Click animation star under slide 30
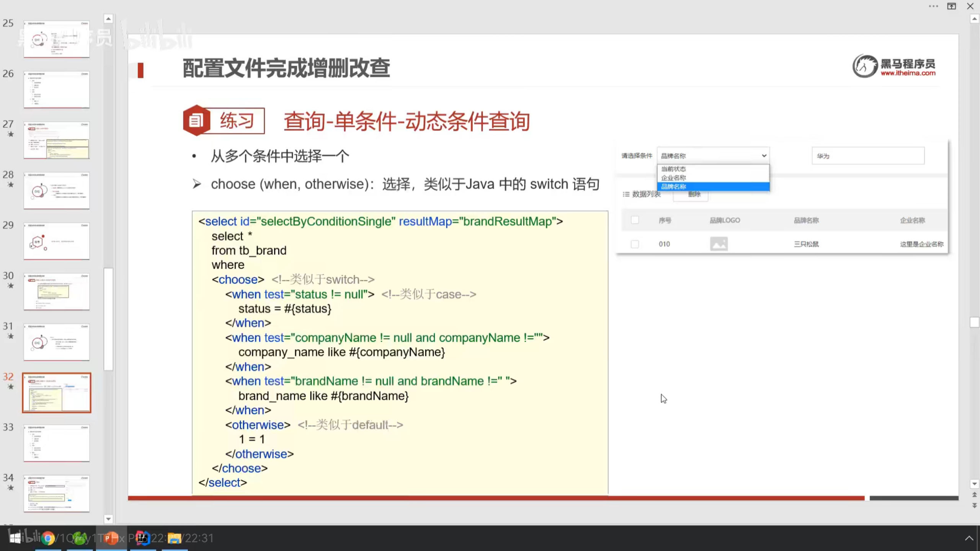 pyautogui.click(x=11, y=285)
